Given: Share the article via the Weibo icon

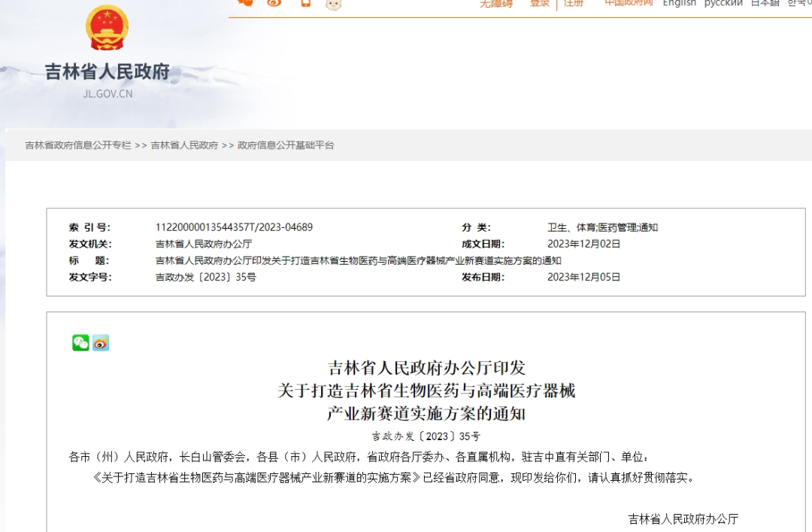Looking at the screenshot, I should point(101,342).
